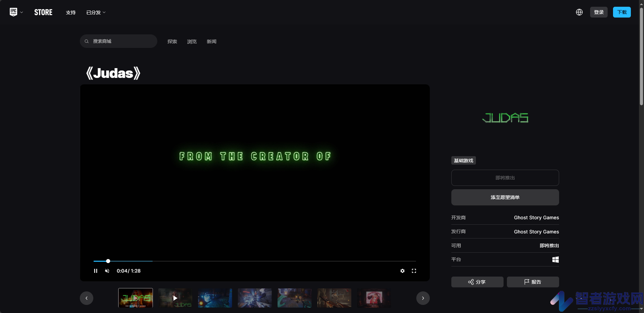Screen dimensions: 644x313
Task: Select the third screenshot thumbnail
Action: point(215,298)
